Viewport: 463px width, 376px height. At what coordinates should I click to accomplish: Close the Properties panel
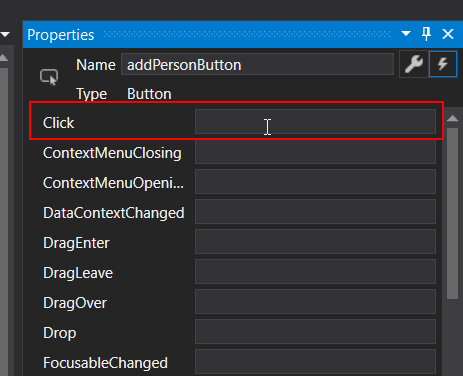coord(448,34)
